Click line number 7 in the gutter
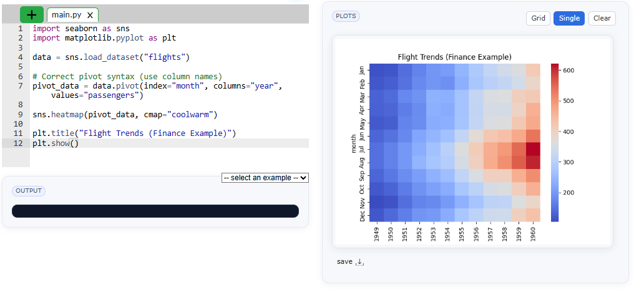Image resolution: width=644 pixels, height=300 pixels. click(21, 86)
